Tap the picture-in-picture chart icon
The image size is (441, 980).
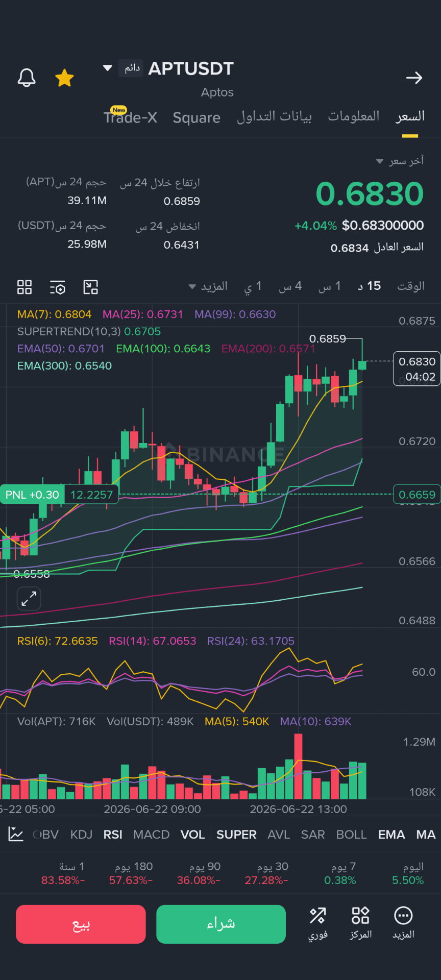(x=91, y=287)
